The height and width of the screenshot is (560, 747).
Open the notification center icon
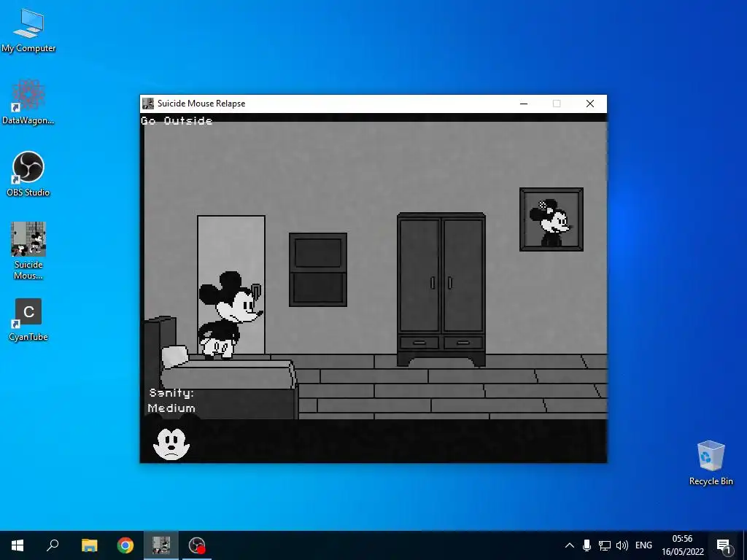(x=723, y=545)
